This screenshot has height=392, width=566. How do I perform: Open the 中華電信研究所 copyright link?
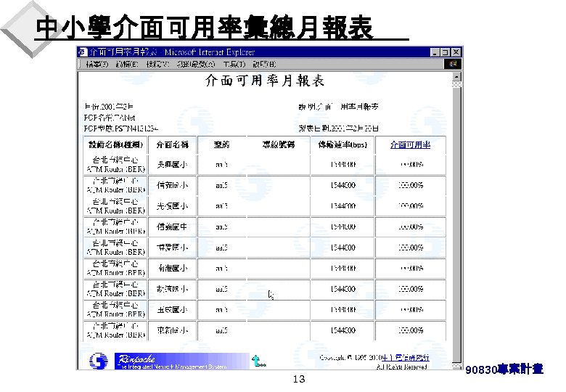point(406,358)
